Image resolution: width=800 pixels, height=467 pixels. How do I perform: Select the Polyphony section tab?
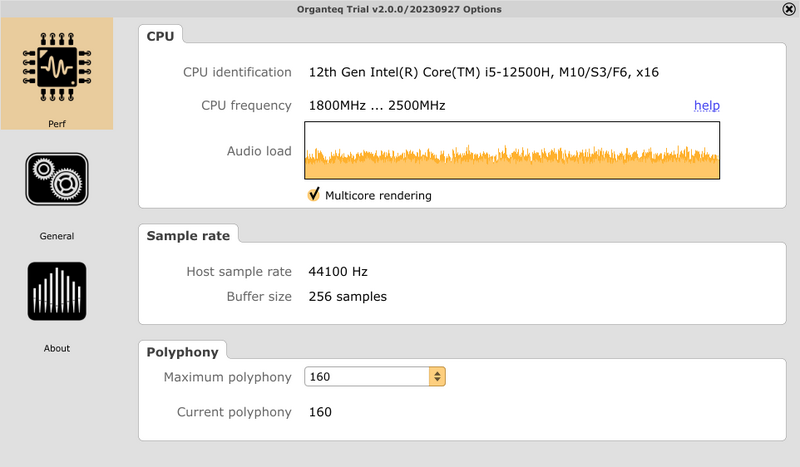182,352
